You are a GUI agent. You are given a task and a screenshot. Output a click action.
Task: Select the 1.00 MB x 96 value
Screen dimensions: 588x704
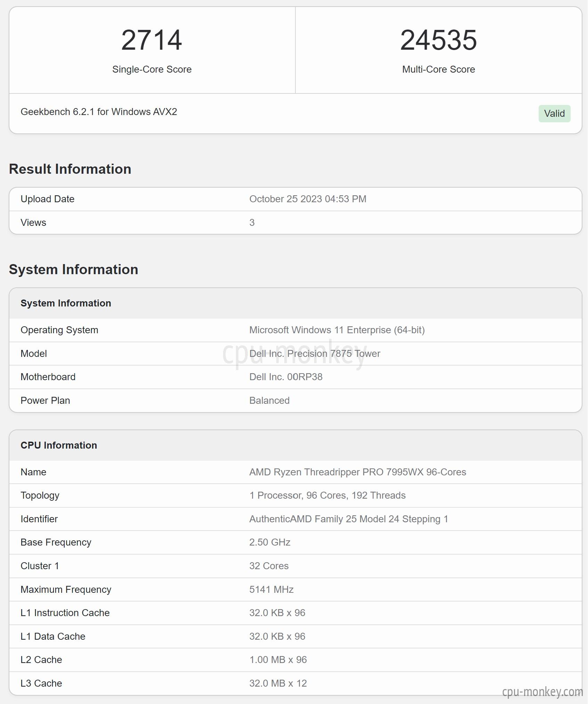[x=278, y=660]
